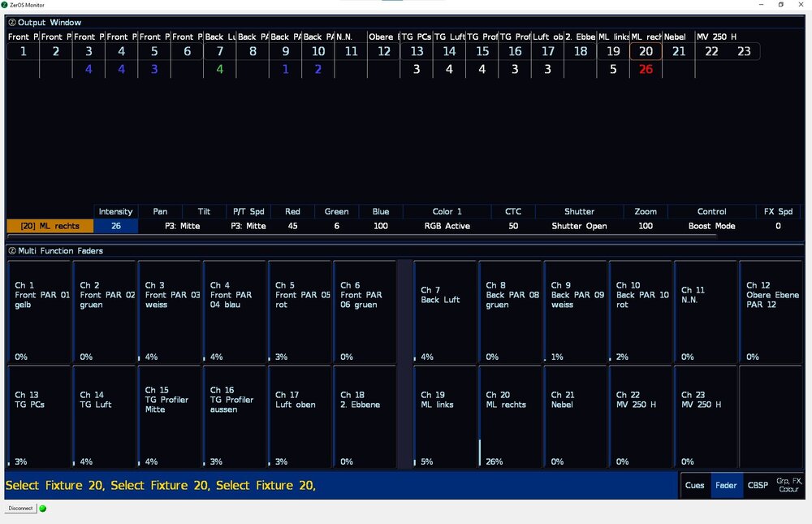This screenshot has width=812, height=524.
Task: Click the Green value 6
Action: coord(337,226)
